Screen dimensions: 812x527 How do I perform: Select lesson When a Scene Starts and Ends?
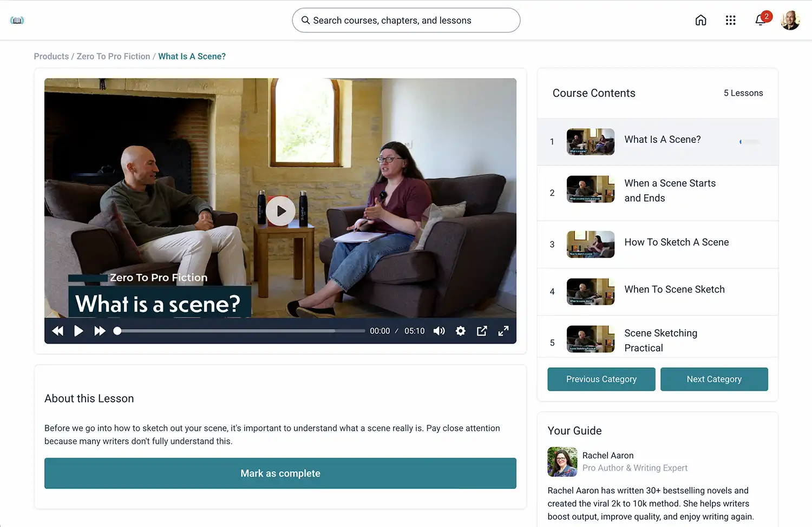[x=658, y=191]
